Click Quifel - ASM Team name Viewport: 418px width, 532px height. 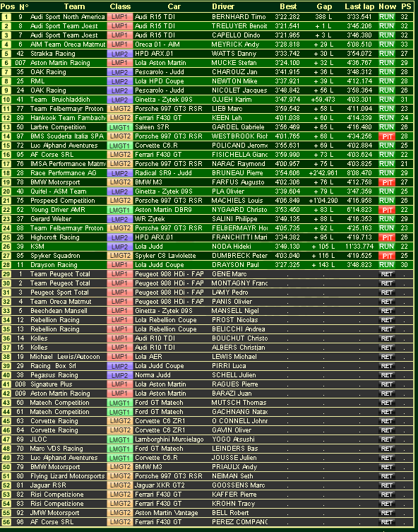click(x=59, y=191)
